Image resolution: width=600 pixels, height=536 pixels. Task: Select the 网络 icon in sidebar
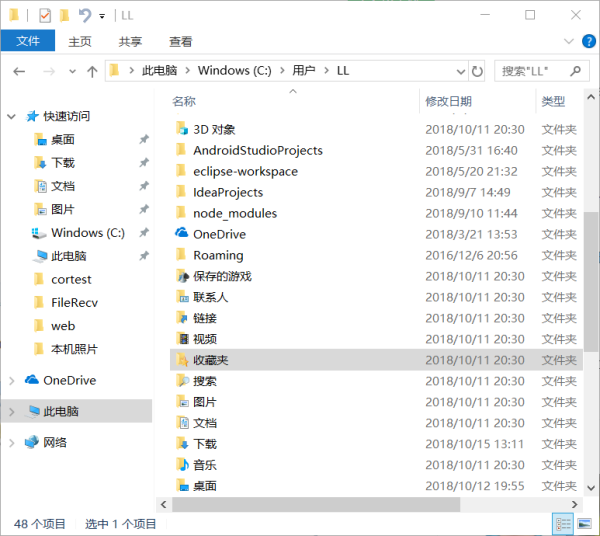(x=32, y=442)
